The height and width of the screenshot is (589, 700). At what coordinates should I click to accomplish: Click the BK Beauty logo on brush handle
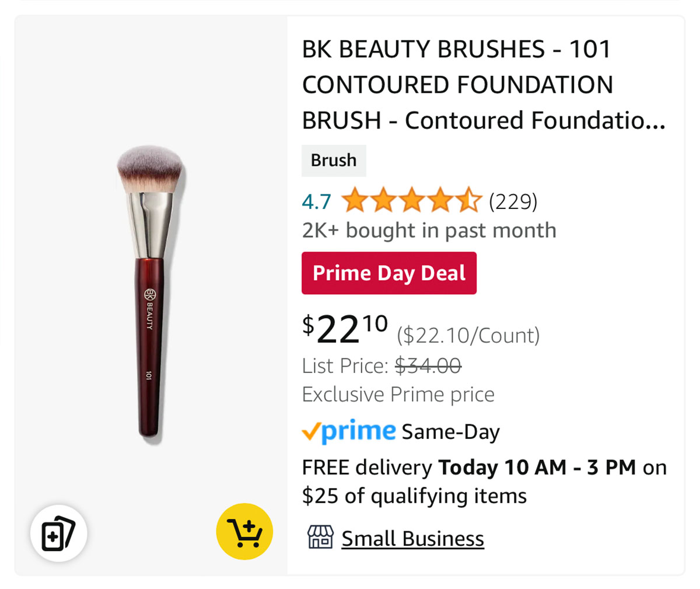coord(149,308)
